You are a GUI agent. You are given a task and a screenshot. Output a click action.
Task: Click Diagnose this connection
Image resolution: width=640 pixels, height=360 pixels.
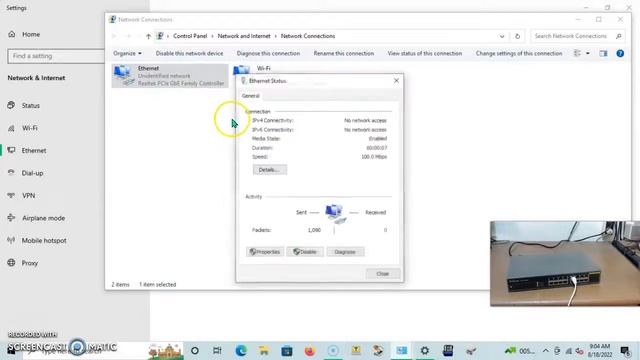coord(268,53)
